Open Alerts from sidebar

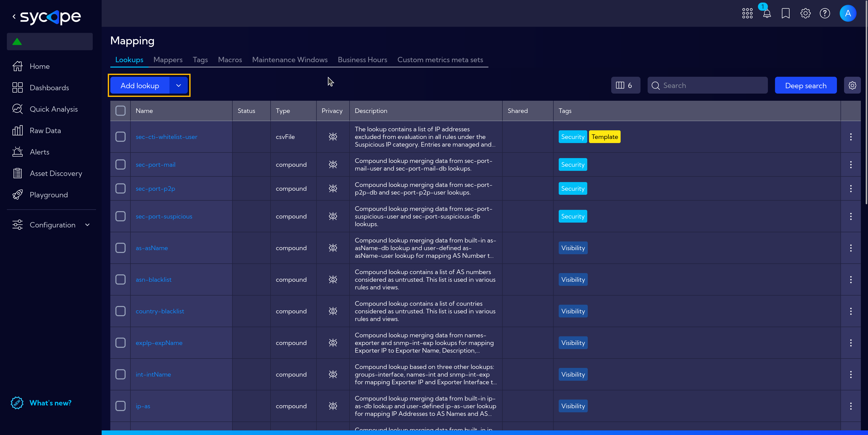[39, 152]
